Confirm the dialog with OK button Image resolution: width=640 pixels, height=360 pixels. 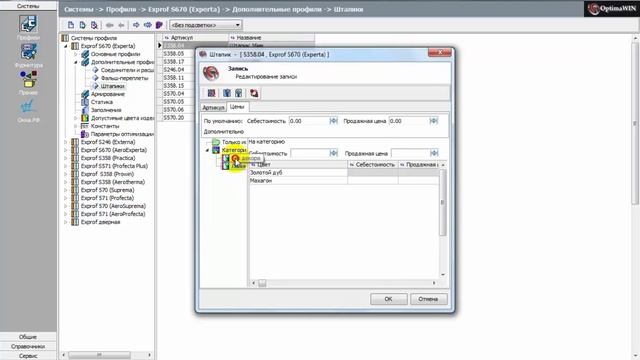tap(389, 299)
